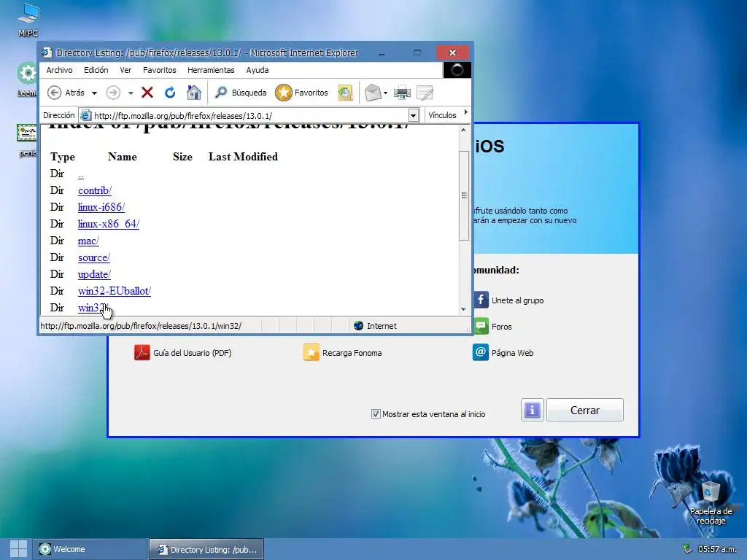Image resolution: width=747 pixels, height=560 pixels.
Task: Click the taskbar clock 05:57 a.m.
Action: pyautogui.click(x=717, y=549)
